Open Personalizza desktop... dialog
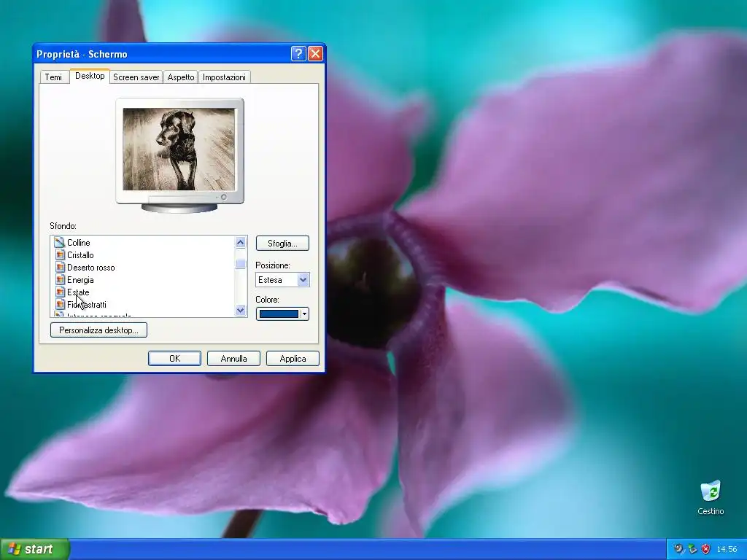Viewport: 747px width, 560px height. click(98, 330)
